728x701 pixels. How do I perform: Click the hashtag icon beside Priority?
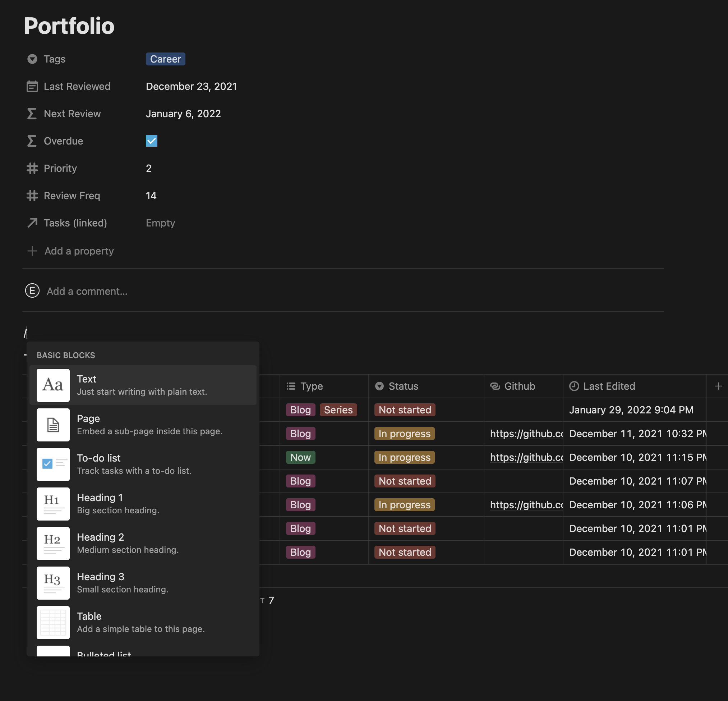pyautogui.click(x=32, y=168)
